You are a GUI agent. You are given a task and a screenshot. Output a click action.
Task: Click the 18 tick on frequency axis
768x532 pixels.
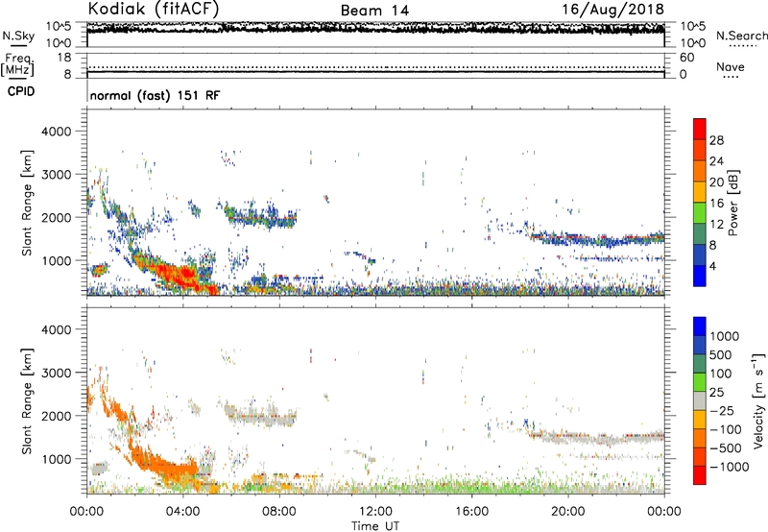pos(64,58)
